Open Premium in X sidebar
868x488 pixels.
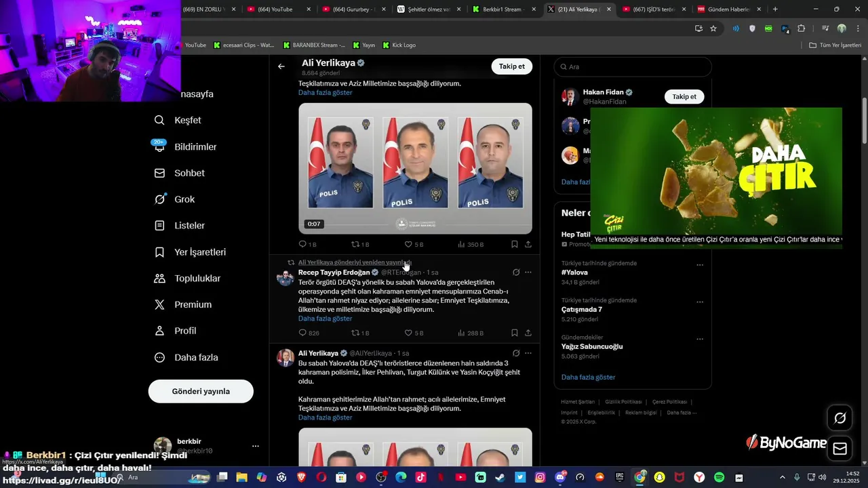tap(182, 304)
